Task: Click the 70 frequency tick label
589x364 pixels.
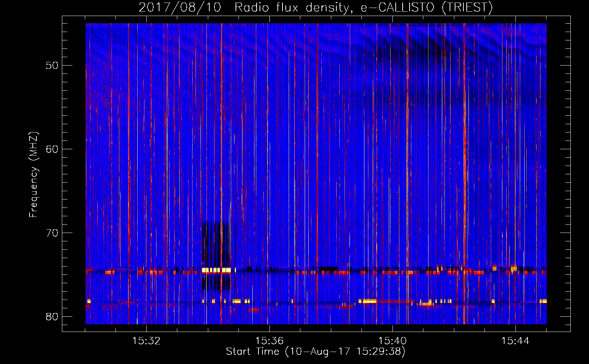Action: coord(52,233)
